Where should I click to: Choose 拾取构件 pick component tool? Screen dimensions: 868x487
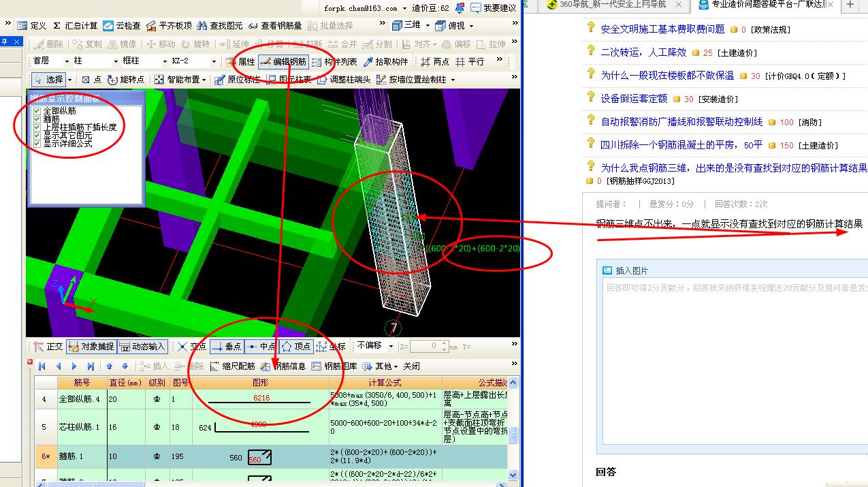pyautogui.click(x=385, y=61)
